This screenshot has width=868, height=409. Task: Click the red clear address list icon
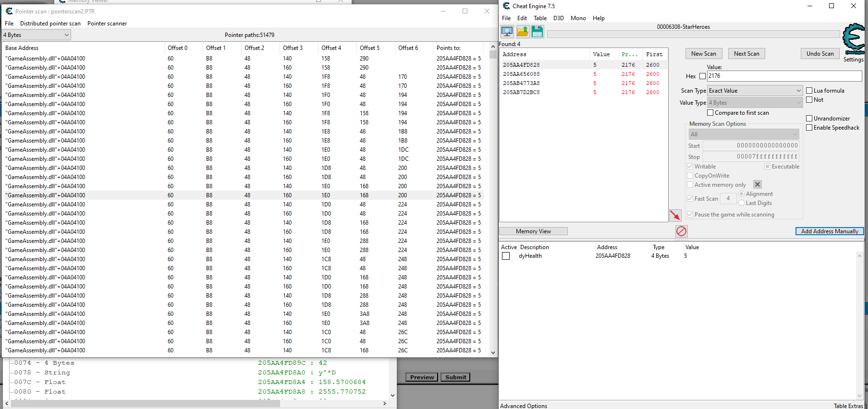click(x=681, y=231)
